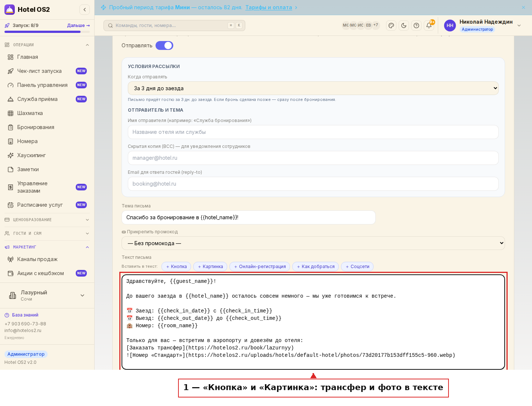Collapse the Маркетинг section
The image size is (532, 406).
click(47, 247)
